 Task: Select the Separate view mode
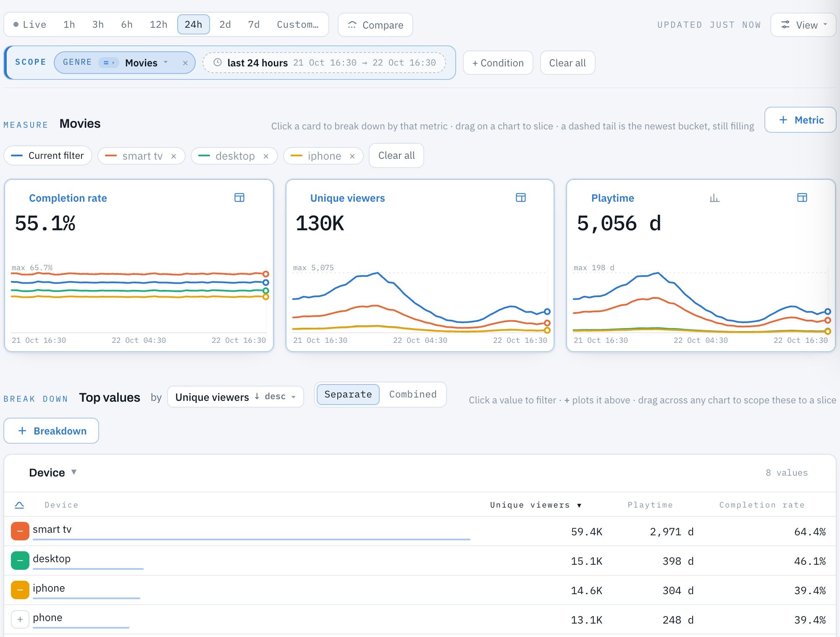pos(348,395)
